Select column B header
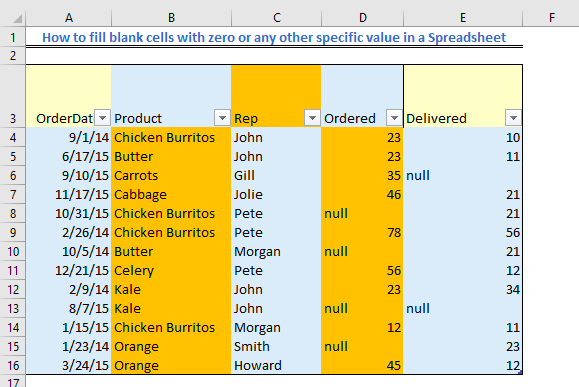This screenshot has width=579, height=387. point(171,18)
